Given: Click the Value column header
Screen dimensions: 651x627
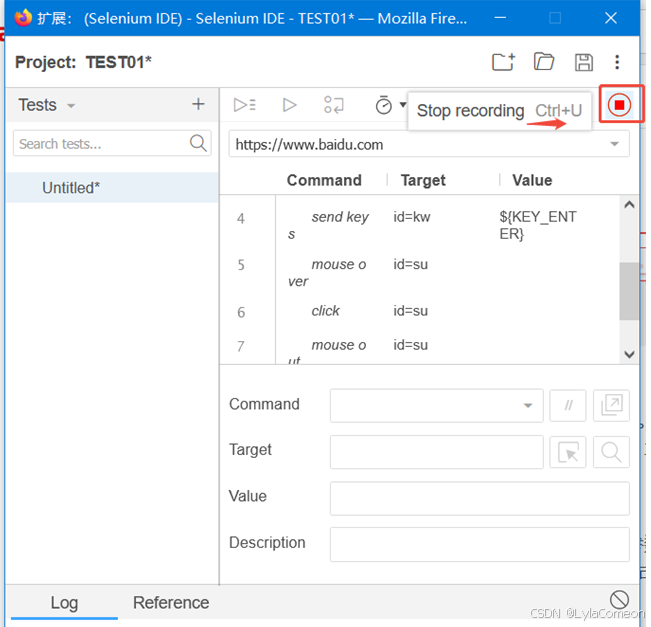Looking at the screenshot, I should 532,180.
